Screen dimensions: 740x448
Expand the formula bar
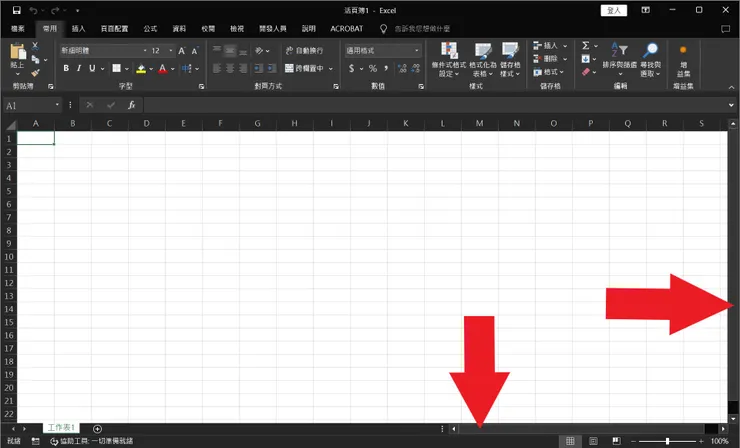[x=731, y=105]
